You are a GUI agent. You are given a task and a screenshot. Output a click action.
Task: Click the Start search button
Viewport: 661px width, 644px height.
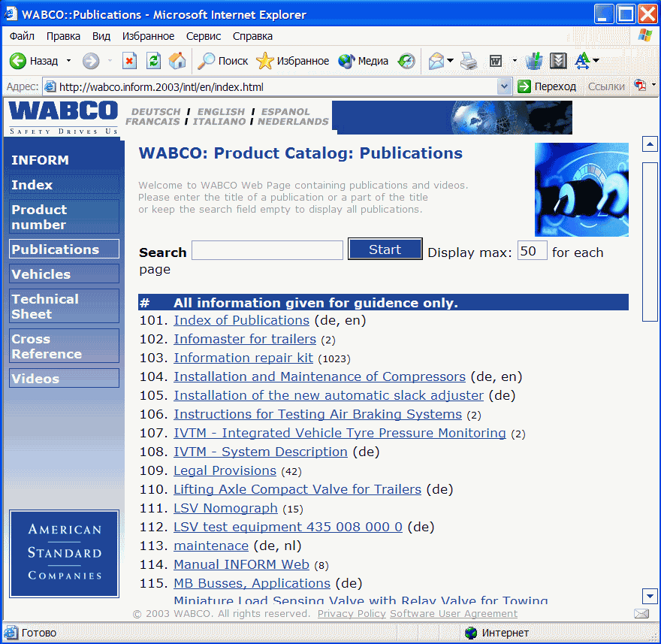pos(385,249)
